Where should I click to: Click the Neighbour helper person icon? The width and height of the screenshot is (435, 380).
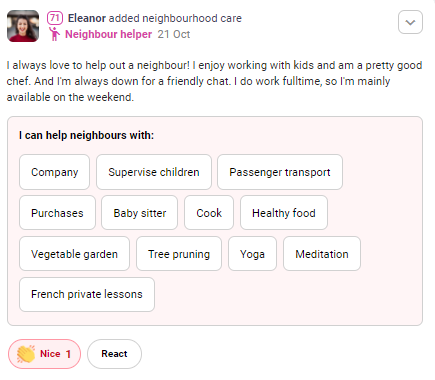pos(54,34)
